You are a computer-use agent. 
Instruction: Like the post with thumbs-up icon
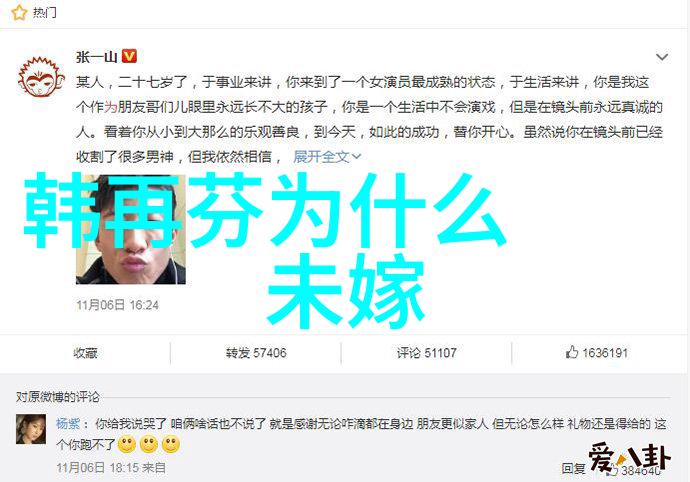572,352
